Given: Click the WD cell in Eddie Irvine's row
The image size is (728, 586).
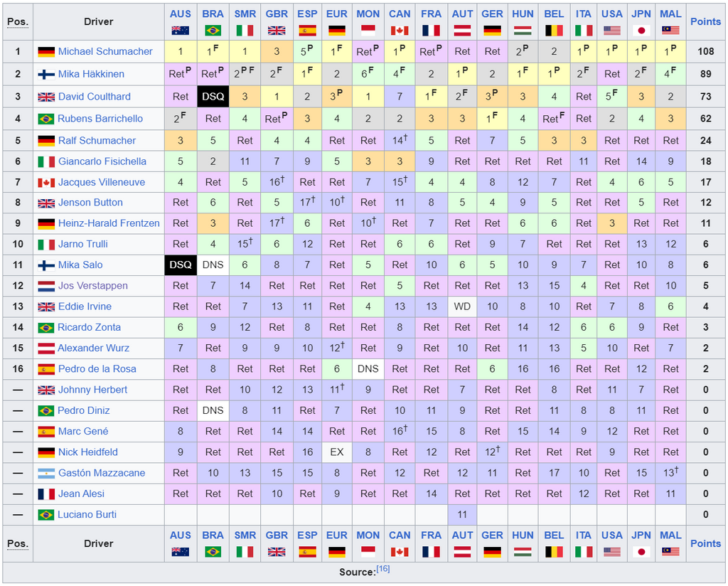Looking at the screenshot, I should coord(462,307).
